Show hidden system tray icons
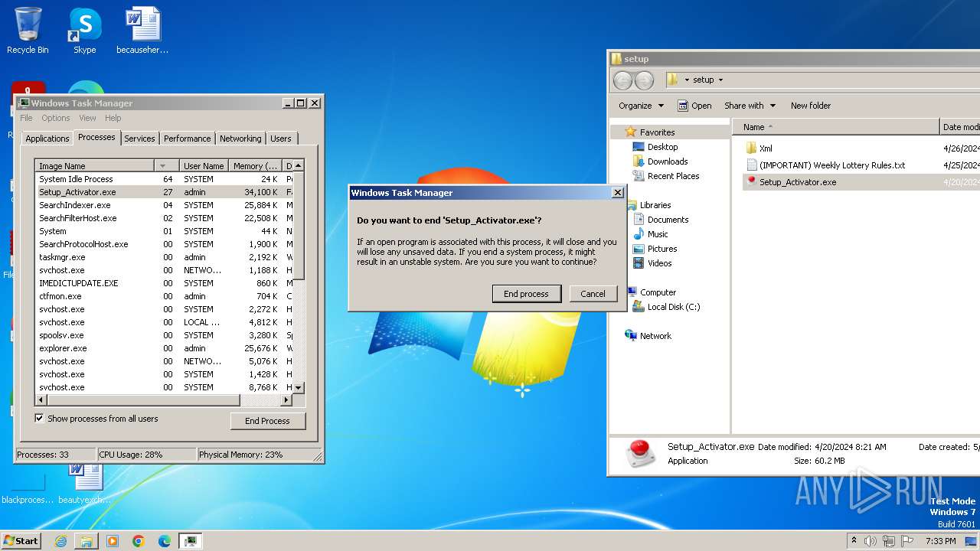Viewport: 980px width, 551px height. [x=854, y=541]
